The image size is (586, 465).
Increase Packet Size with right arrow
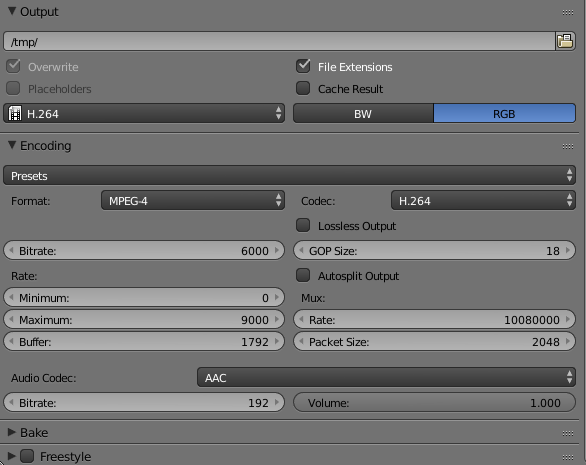pos(568,342)
